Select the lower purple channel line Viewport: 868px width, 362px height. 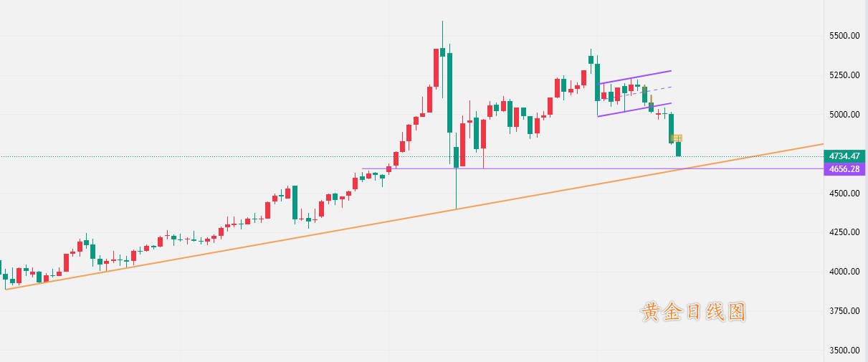pyautogui.click(x=634, y=110)
